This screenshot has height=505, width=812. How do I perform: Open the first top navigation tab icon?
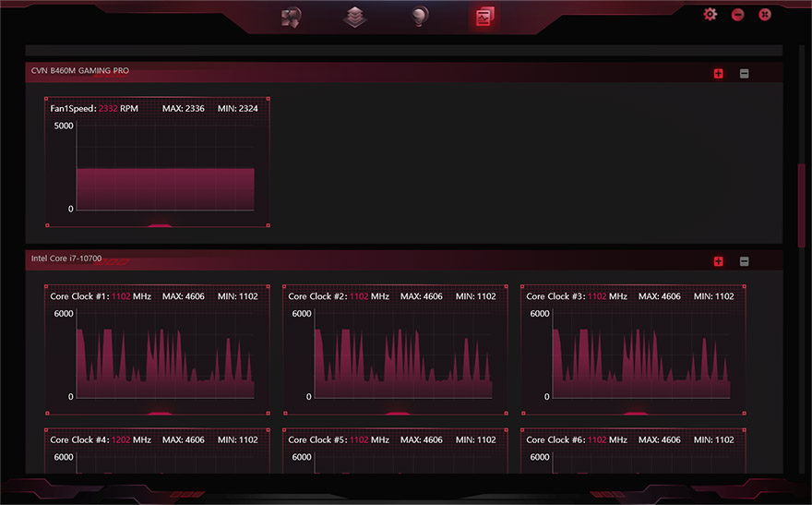click(x=291, y=18)
